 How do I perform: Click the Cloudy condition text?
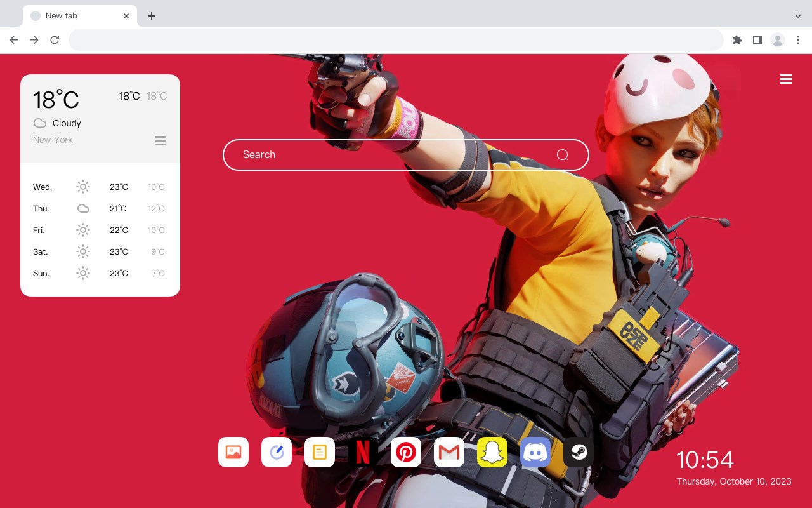(x=67, y=123)
